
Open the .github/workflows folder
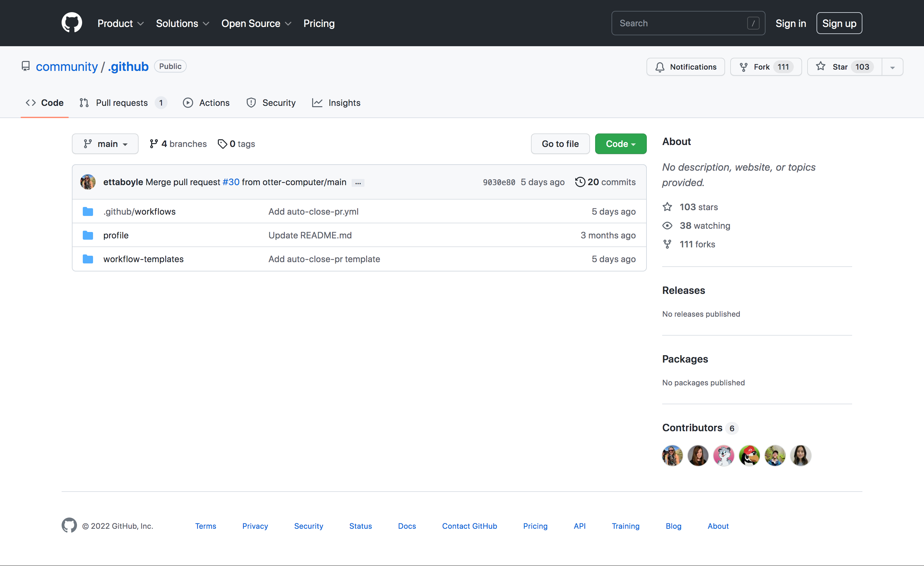pos(140,211)
